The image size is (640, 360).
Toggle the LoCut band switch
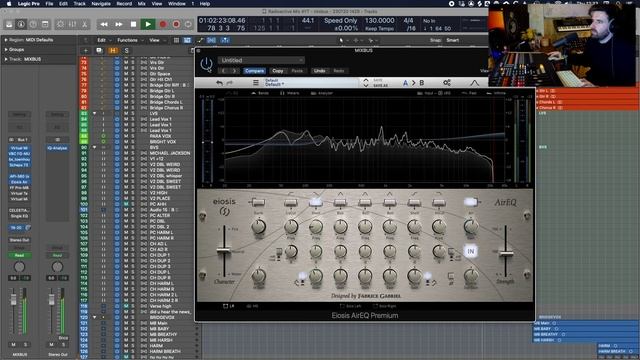pos(291,202)
